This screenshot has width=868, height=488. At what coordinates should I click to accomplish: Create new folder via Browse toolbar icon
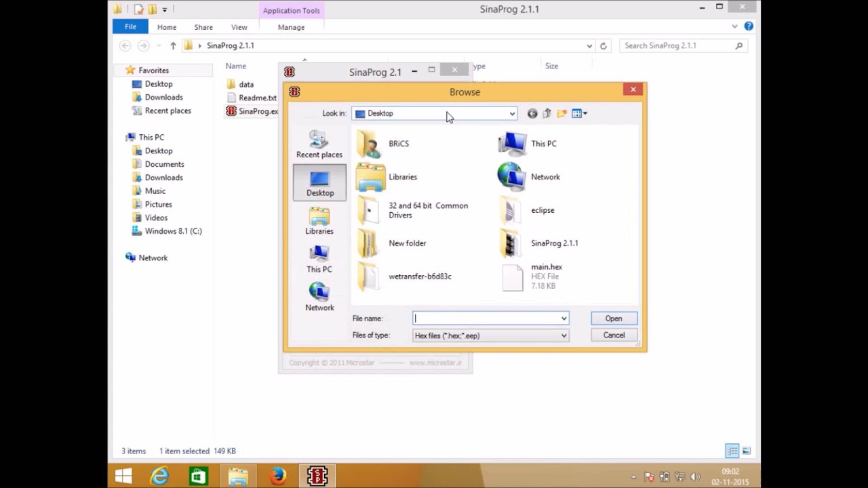point(561,114)
